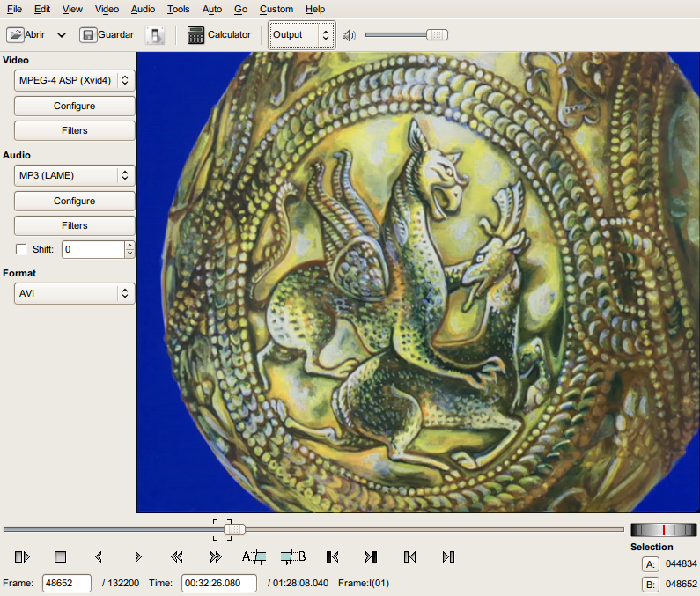
Task: Jump to the next keyframe
Action: point(215,556)
